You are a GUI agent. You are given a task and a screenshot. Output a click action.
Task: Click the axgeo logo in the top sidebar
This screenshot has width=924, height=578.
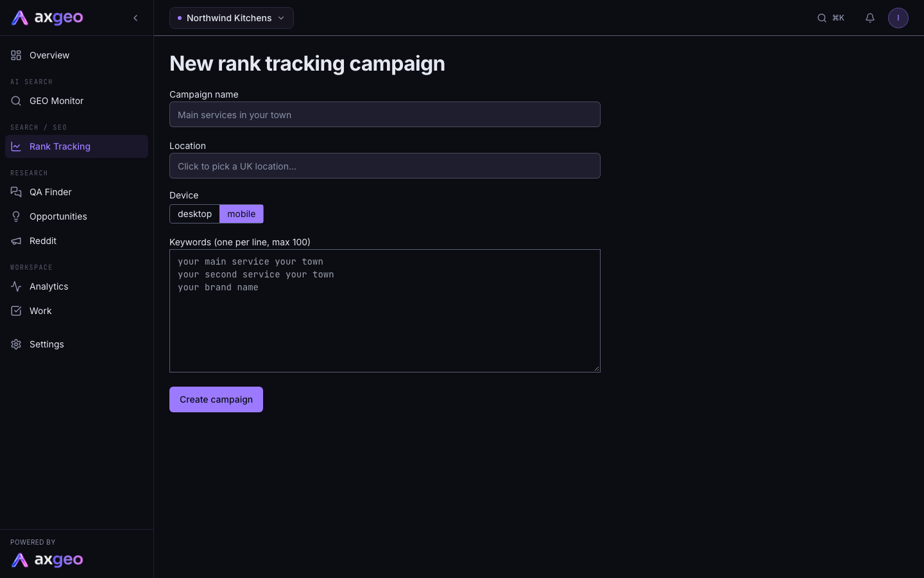47,18
